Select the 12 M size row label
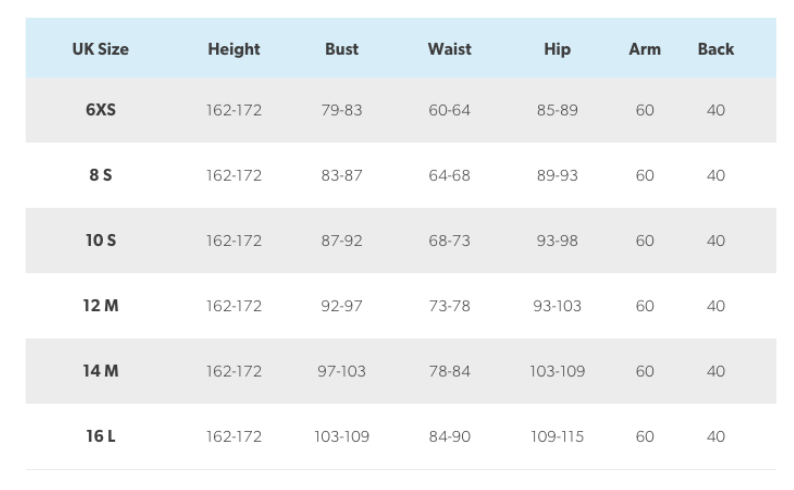The width and height of the screenshot is (794, 490). pyautogui.click(x=100, y=306)
